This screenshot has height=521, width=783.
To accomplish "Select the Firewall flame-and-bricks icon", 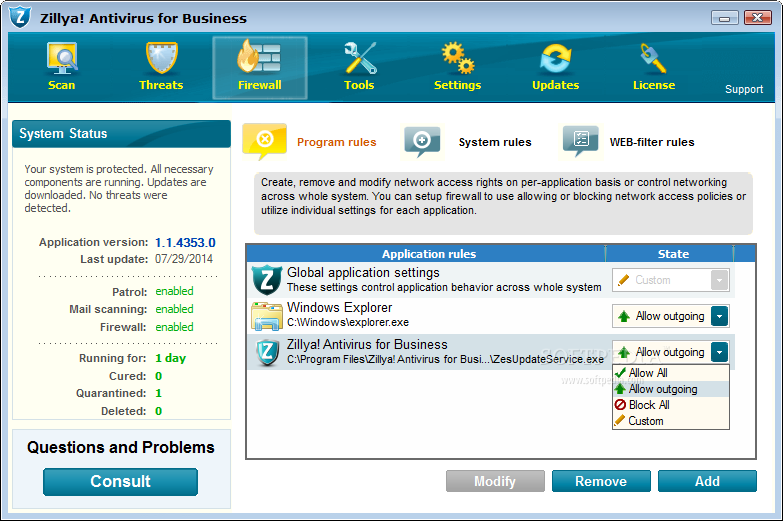I will tap(259, 56).
